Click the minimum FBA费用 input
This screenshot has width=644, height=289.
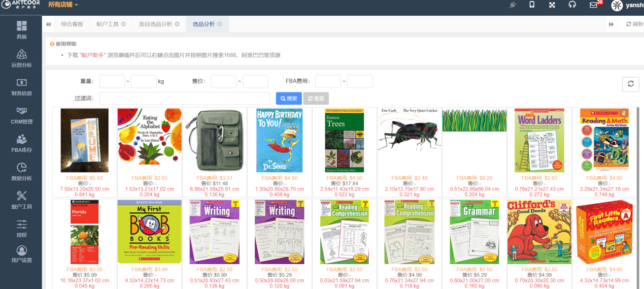(x=328, y=81)
